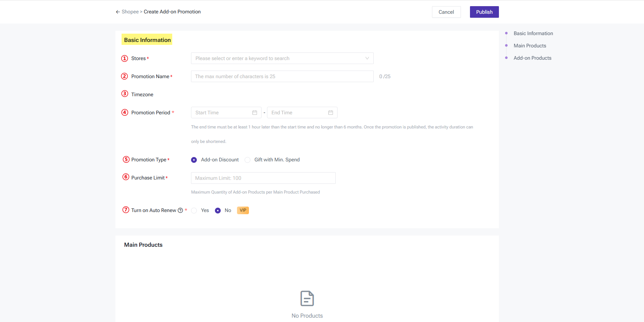Click the Promotion Name input field
This screenshot has width=644, height=322.
tap(282, 76)
